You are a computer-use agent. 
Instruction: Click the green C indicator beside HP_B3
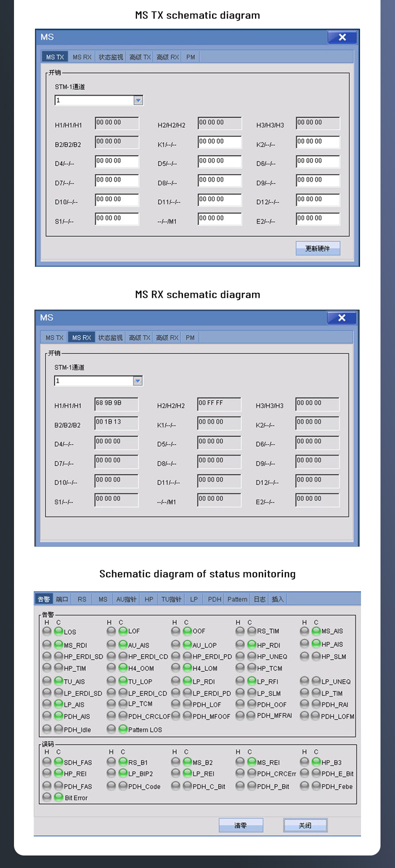316,762
